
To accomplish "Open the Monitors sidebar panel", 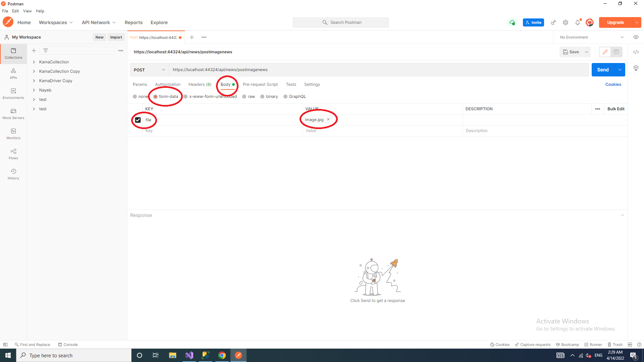I will (13, 134).
